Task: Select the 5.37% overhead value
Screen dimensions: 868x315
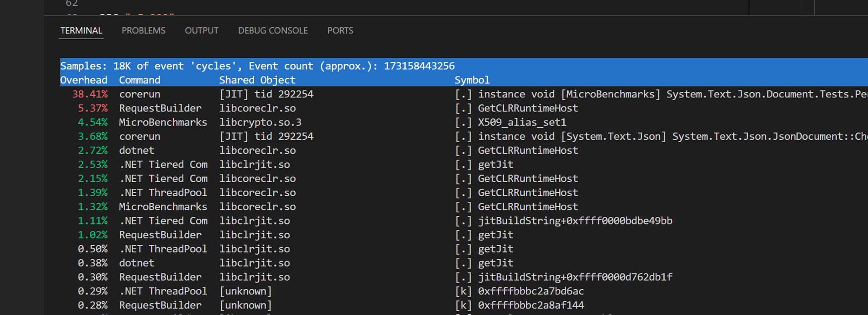Action: coord(93,108)
